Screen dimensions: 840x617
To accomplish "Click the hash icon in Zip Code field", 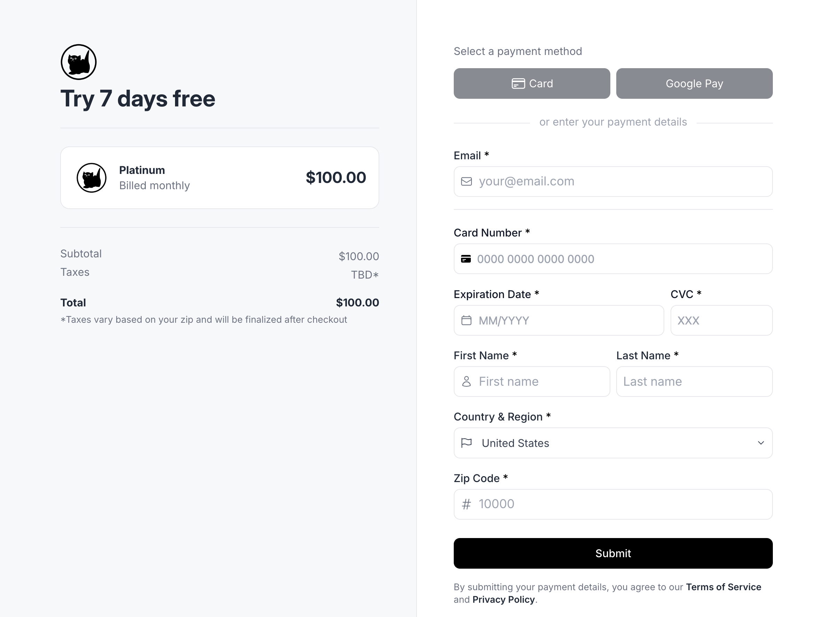I will point(466,504).
